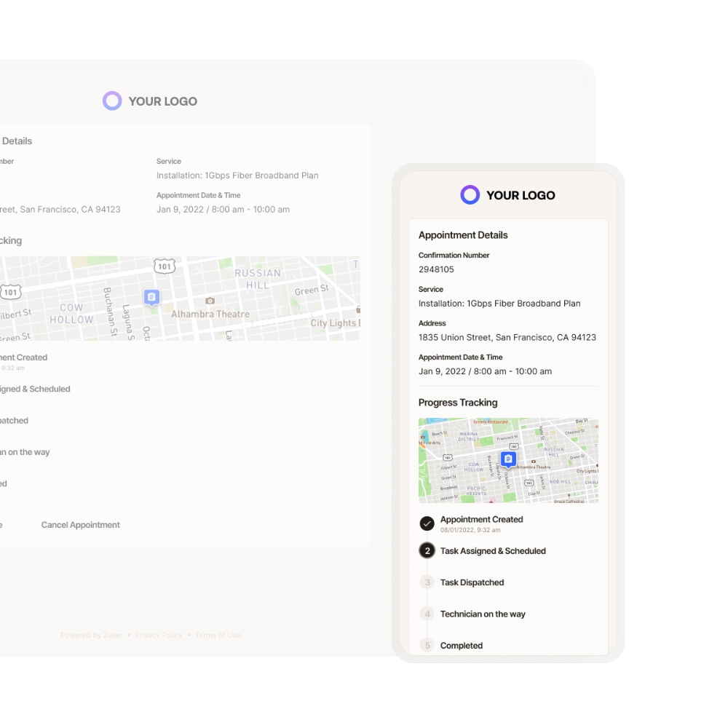Click the YOUR LOGO text in the mobile view
The height and width of the screenshot is (728, 728).
pos(521,195)
